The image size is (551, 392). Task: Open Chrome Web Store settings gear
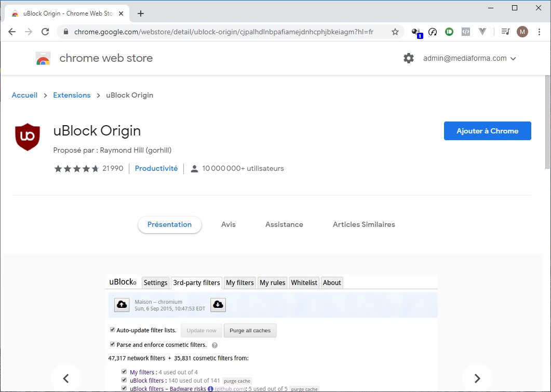tap(409, 58)
